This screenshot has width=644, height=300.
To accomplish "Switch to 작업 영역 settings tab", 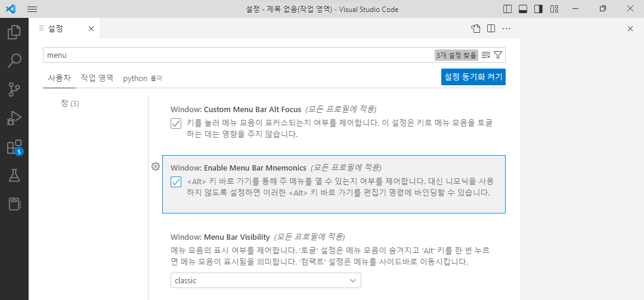I will tap(97, 78).
